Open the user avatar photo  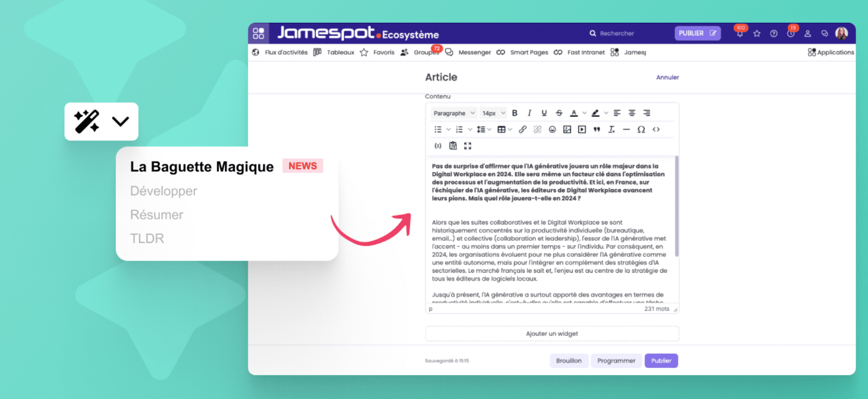click(841, 34)
